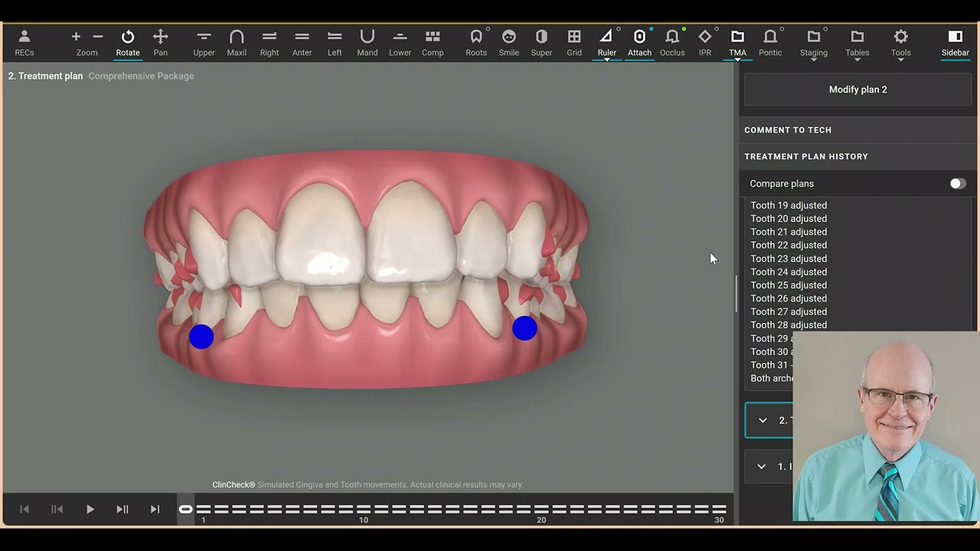Open the Smile view

tap(509, 43)
